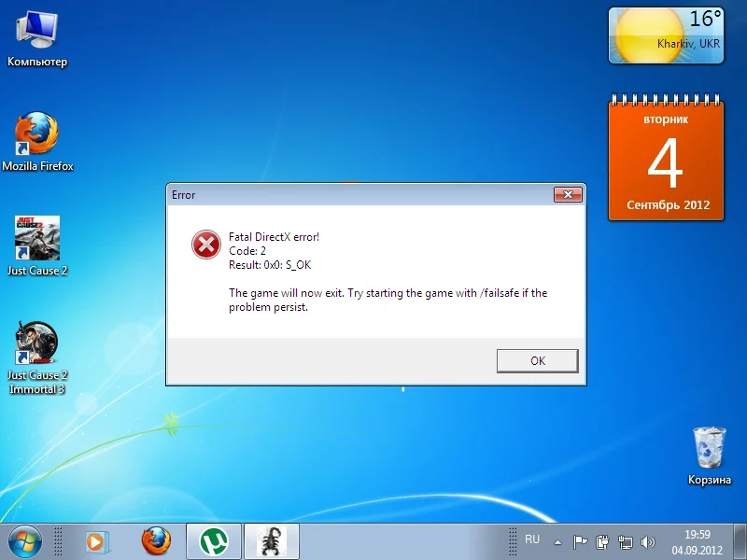
Task: Select the Just Cause 2 desktop shortcut
Action: 37,246
